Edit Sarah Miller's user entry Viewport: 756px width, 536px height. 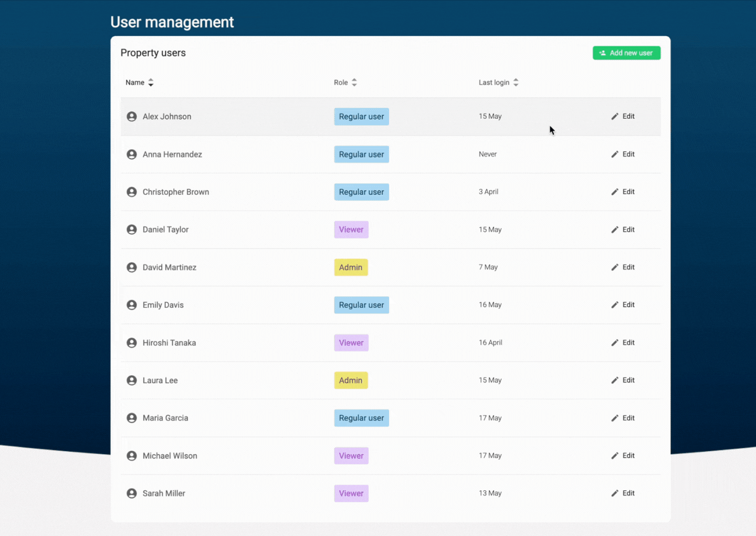click(623, 493)
